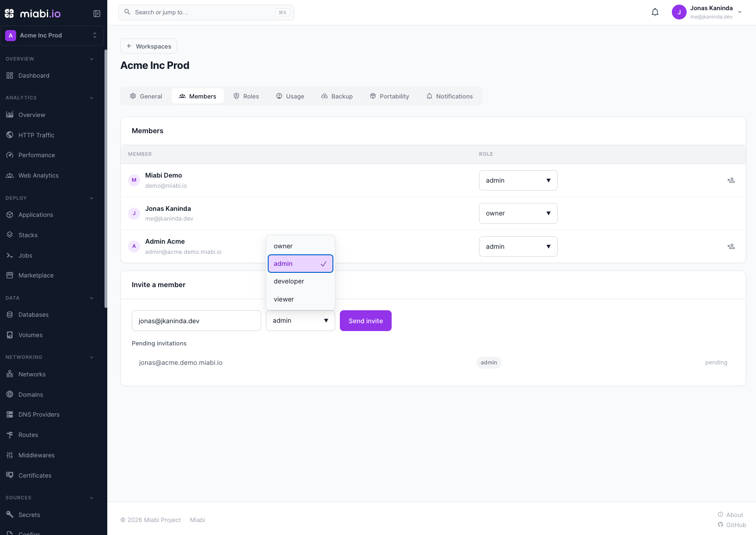
Task: Click the invite role select showing admin
Action: click(300, 320)
